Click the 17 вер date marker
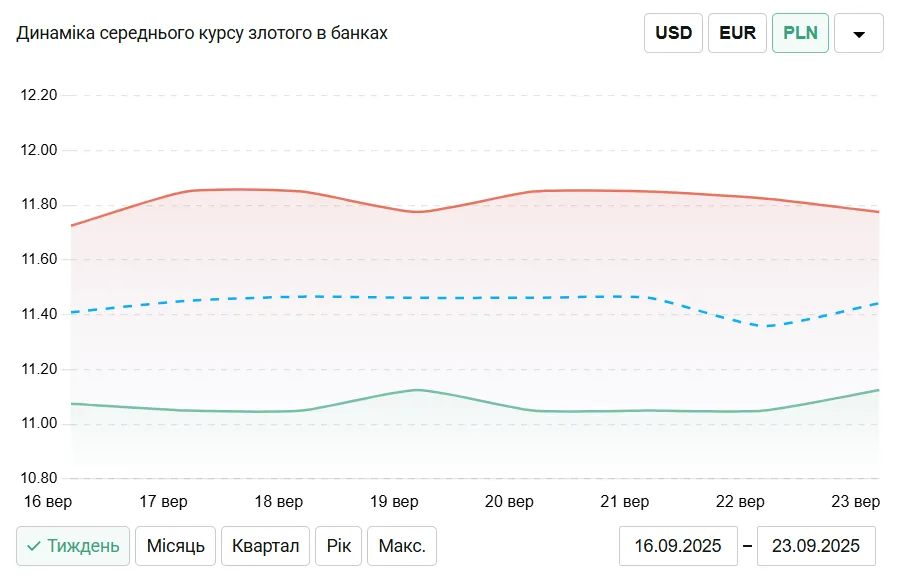Viewport: 912px width, 577px height. pos(163,501)
